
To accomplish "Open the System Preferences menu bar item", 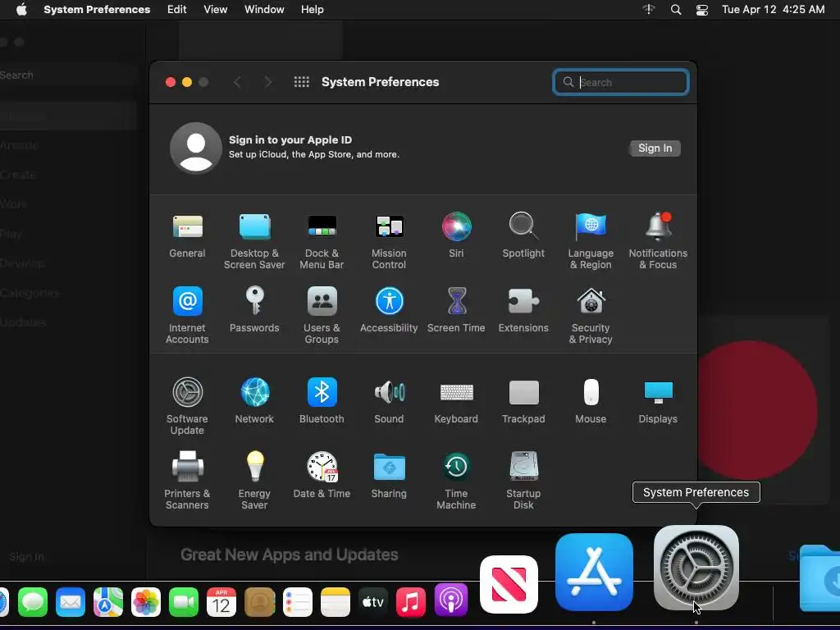I will tap(97, 10).
